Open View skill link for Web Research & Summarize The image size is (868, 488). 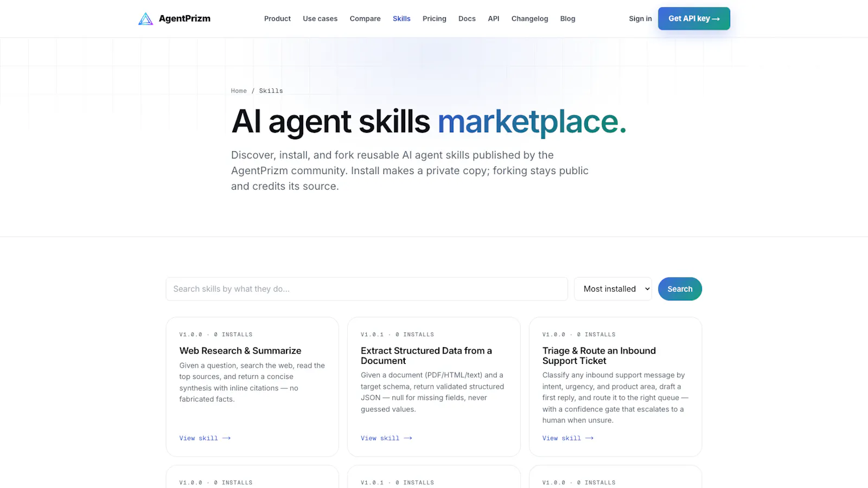(205, 438)
